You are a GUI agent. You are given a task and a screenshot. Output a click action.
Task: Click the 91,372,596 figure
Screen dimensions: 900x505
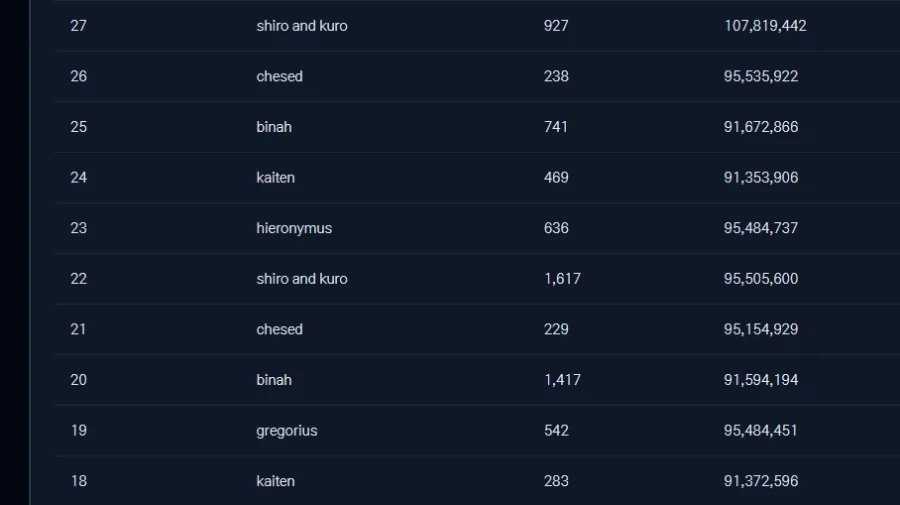(x=761, y=481)
